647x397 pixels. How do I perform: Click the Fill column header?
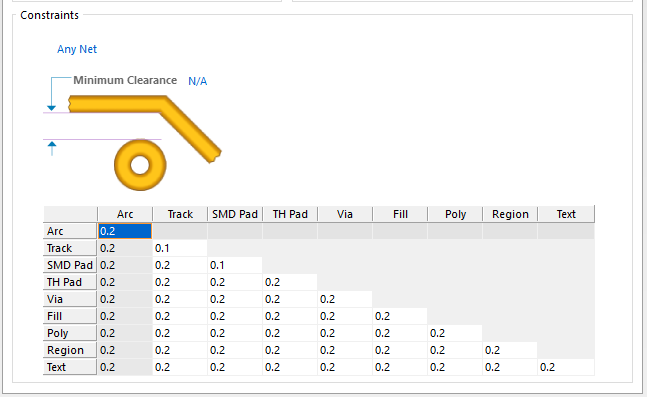tap(400, 214)
